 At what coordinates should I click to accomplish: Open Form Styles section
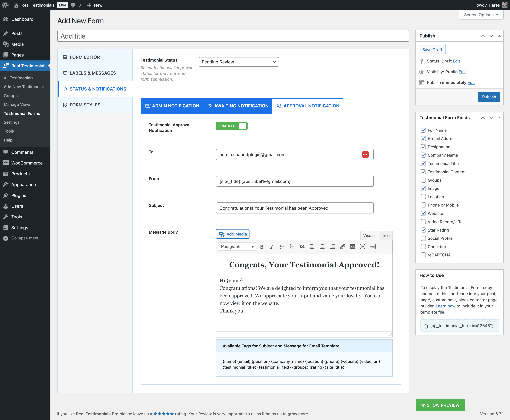coord(95,105)
